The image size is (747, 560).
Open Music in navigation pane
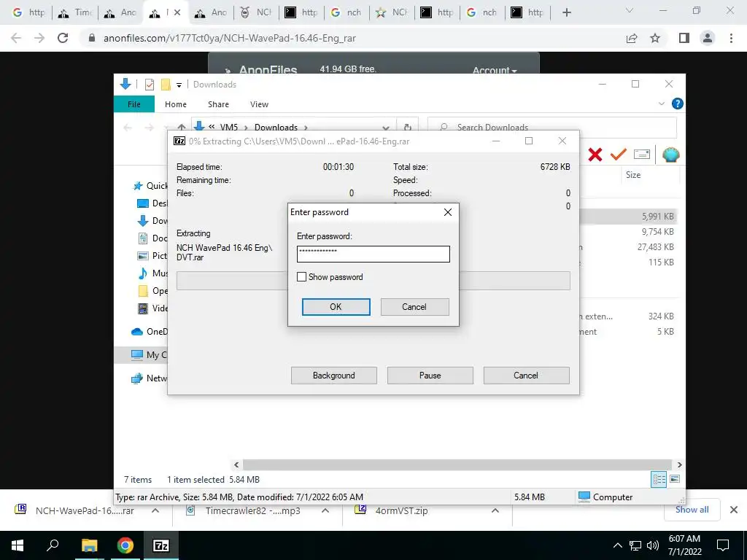pos(152,273)
